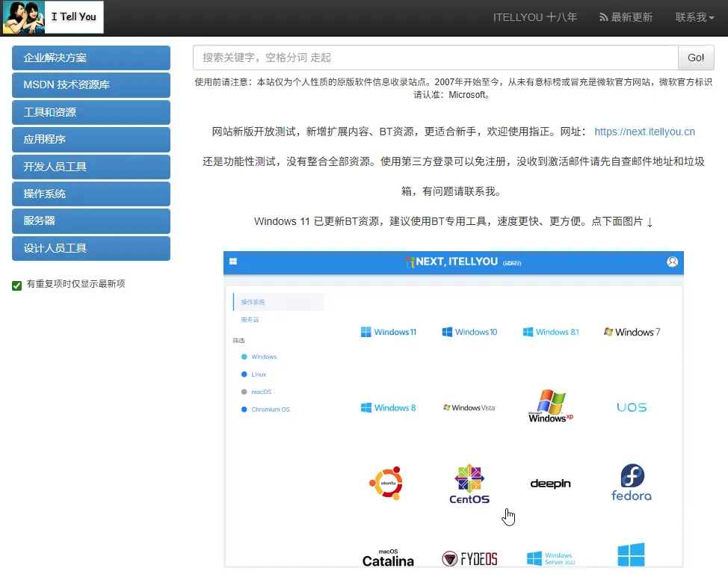Select the deepin logo
Screen dimensions: 728x580
[551, 484]
